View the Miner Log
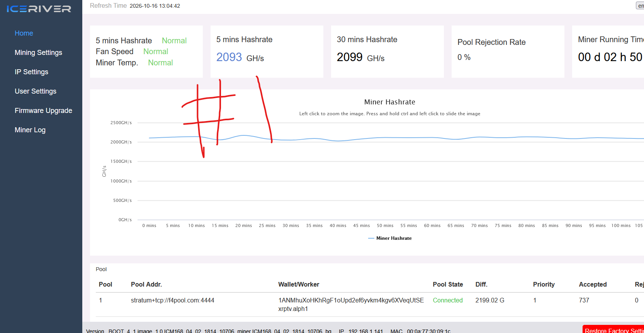The height and width of the screenshot is (333, 644). tap(30, 130)
